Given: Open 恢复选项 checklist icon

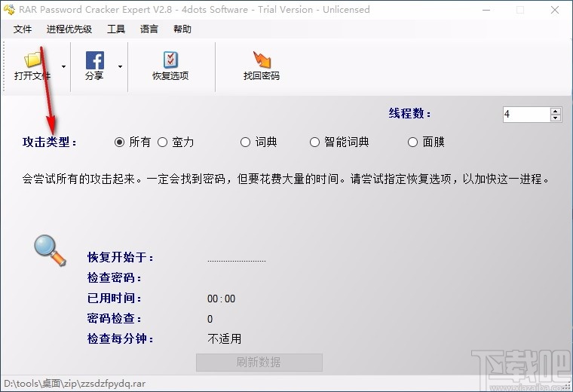Looking at the screenshot, I should tap(170, 60).
